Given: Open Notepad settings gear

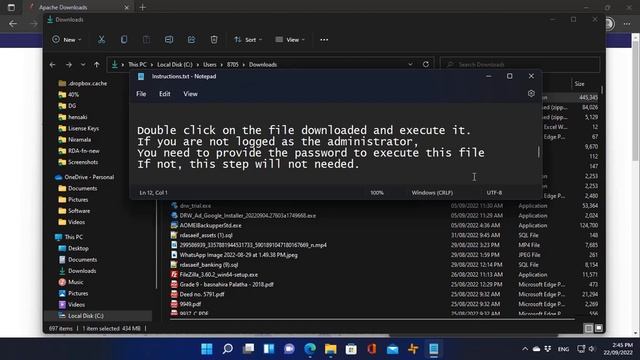Looking at the screenshot, I should coord(531,93).
